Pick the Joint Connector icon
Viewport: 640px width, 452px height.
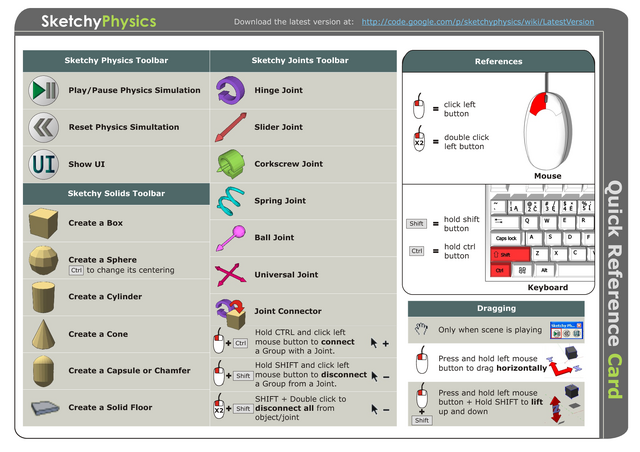[231, 314]
